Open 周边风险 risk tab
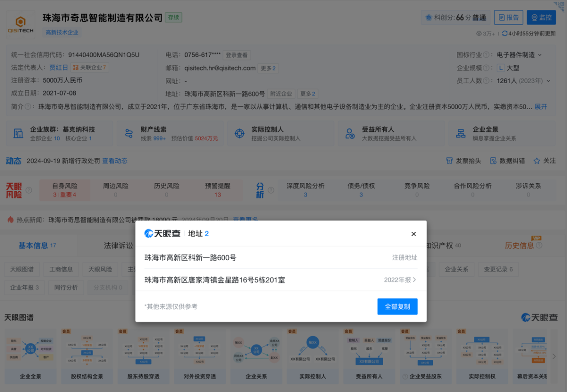567x392 pixels. coord(116,190)
